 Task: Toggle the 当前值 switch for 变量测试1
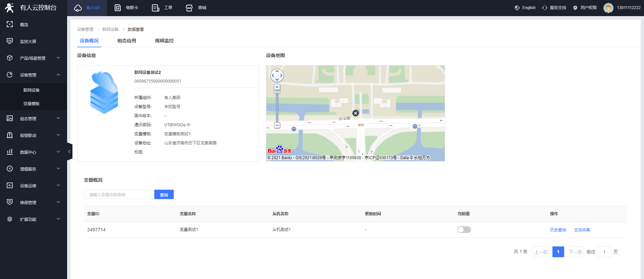[x=464, y=230]
